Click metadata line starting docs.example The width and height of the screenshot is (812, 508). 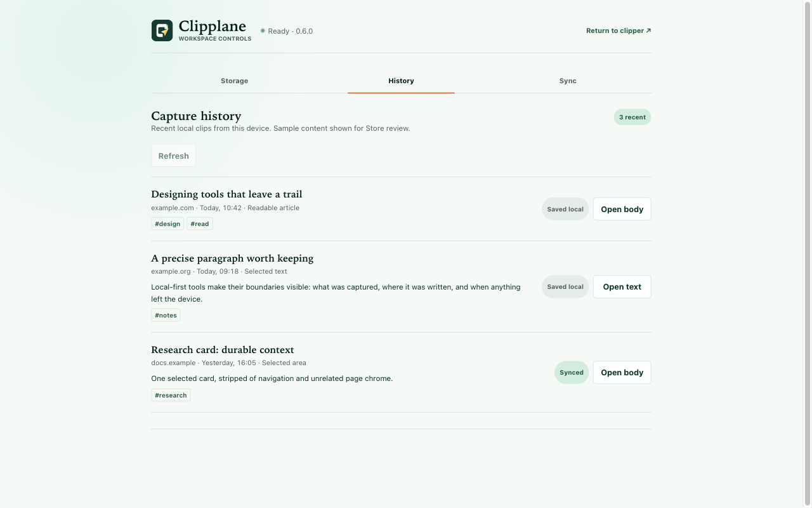tap(228, 363)
